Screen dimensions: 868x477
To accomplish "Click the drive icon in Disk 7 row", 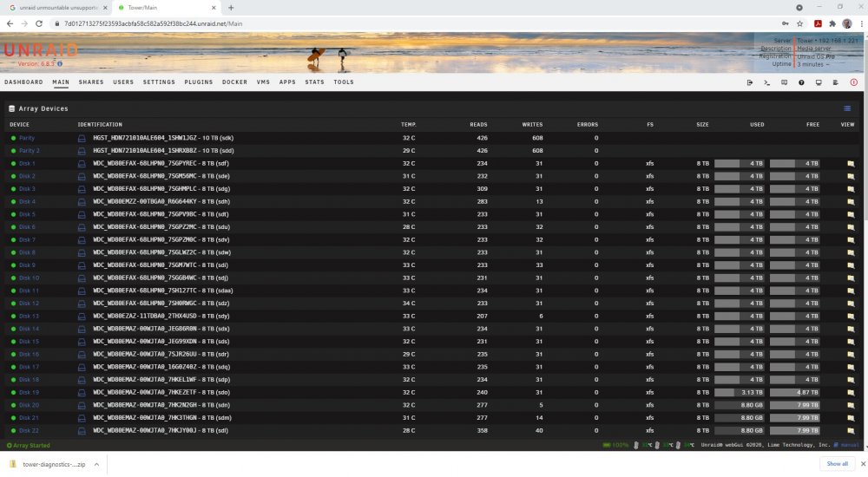I will coord(82,240).
